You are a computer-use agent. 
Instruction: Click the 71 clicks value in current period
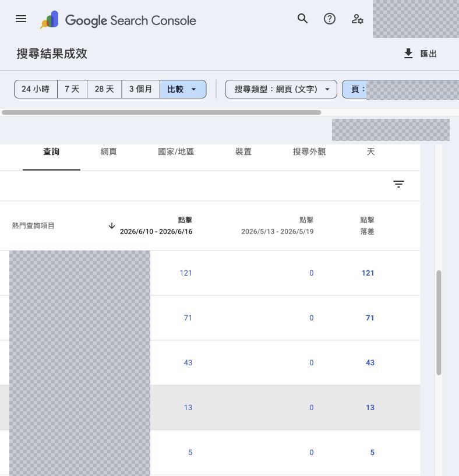tap(188, 318)
